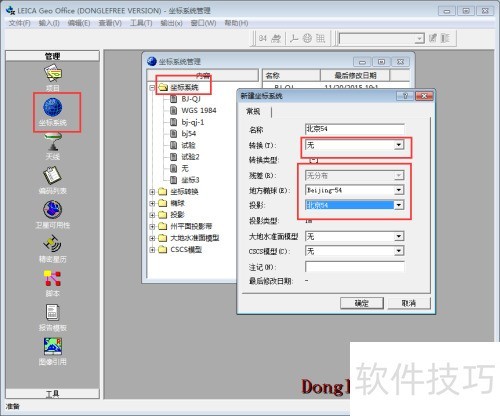The width and height of the screenshot is (500, 416).
Task: Open the 工具(T) menu
Action: point(141,23)
